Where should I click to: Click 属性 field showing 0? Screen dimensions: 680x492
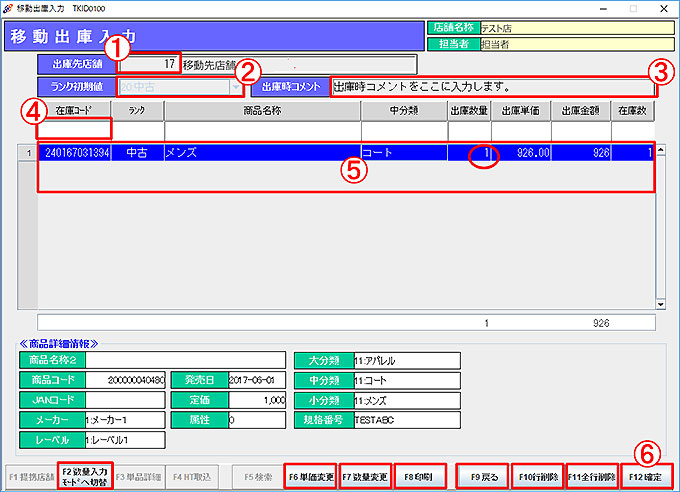[x=257, y=420]
